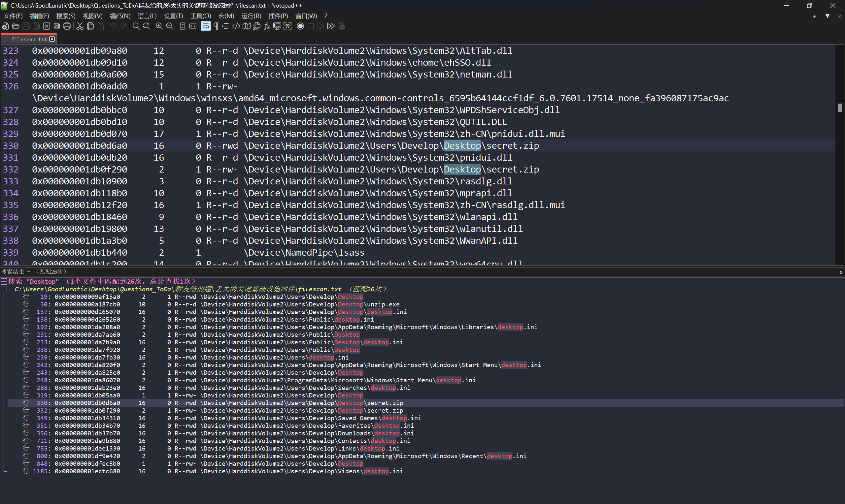Open the 文件(F) menu
845x504 pixels.
pyautogui.click(x=13, y=16)
